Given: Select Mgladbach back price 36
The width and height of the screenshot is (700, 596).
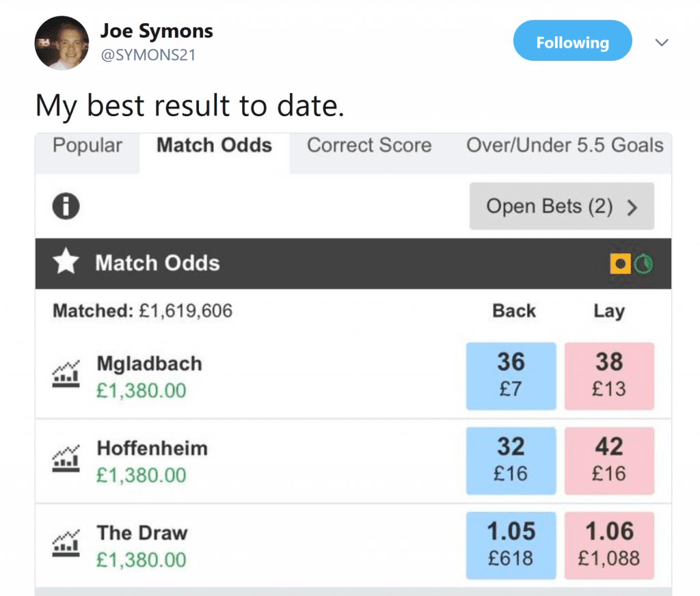Looking at the screenshot, I should pyautogui.click(x=511, y=376).
